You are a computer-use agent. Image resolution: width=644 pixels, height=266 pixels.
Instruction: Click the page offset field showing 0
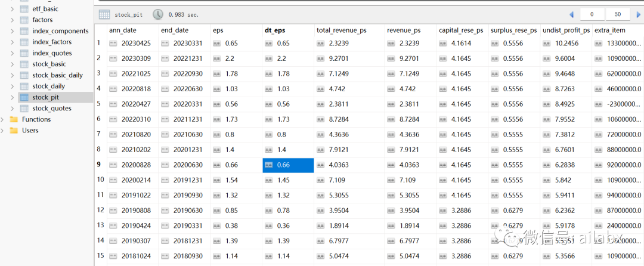point(592,14)
